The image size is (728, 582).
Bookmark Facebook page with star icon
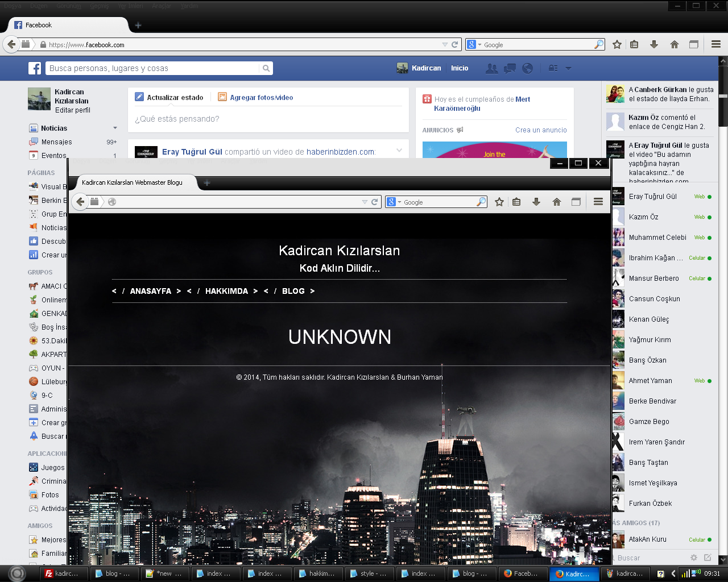pos(617,44)
